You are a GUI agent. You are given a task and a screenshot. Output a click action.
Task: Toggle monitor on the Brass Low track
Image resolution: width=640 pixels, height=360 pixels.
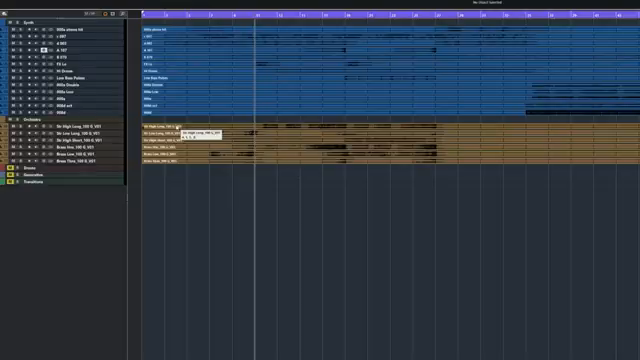pyautogui.click(x=36, y=154)
